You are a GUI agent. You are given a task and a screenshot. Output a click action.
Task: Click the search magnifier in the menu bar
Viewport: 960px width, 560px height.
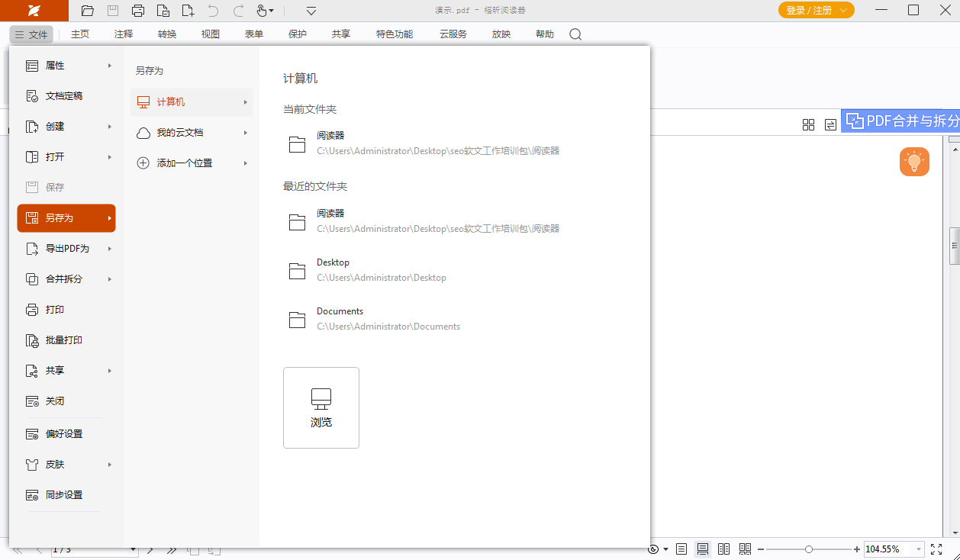(x=575, y=34)
